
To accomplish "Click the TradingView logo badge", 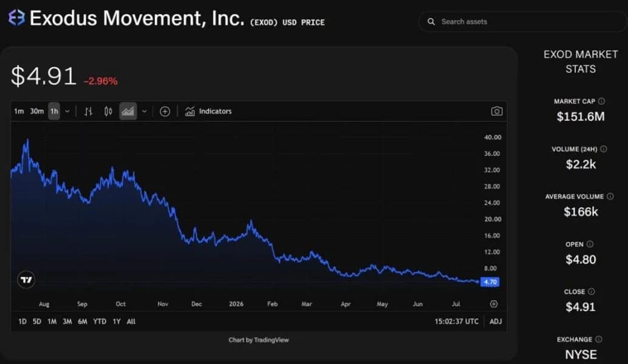I will point(27,280).
